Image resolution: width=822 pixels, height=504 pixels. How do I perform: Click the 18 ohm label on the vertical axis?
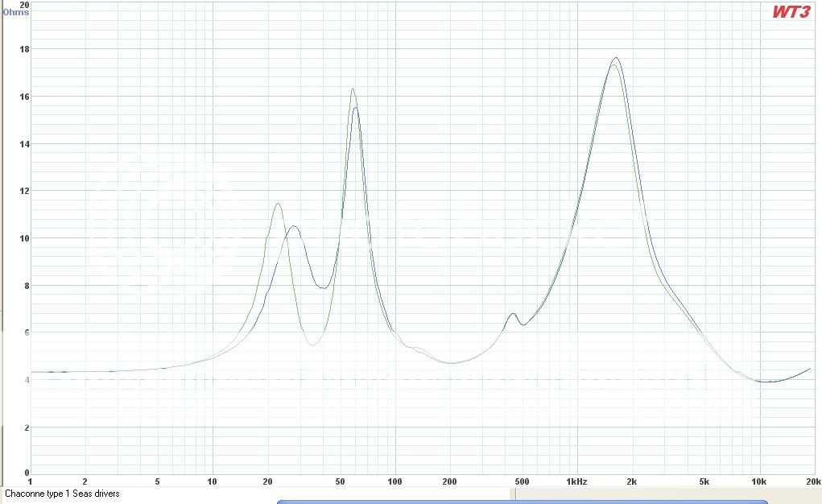tap(23, 49)
